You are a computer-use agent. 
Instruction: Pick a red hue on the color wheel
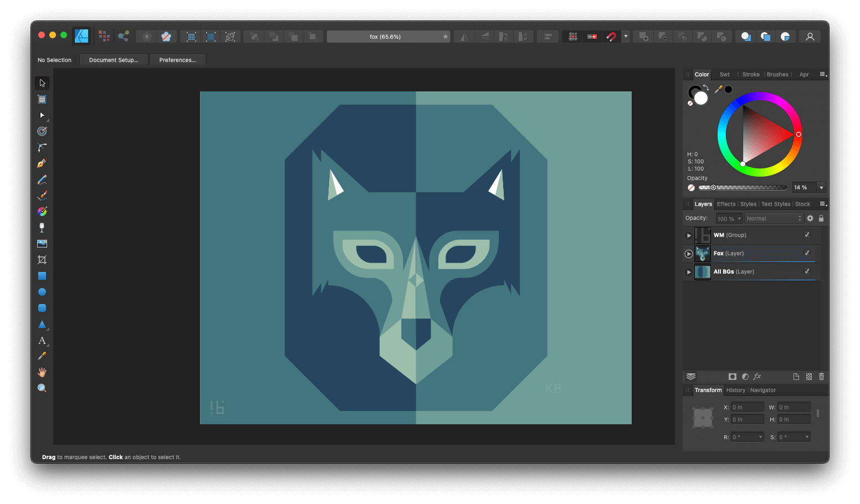[x=798, y=134]
